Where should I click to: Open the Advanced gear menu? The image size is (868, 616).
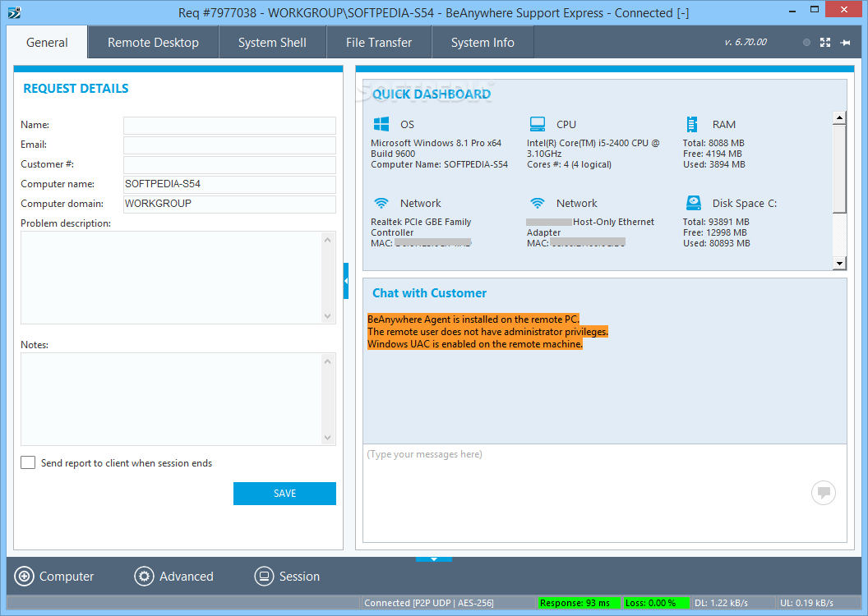[144, 577]
